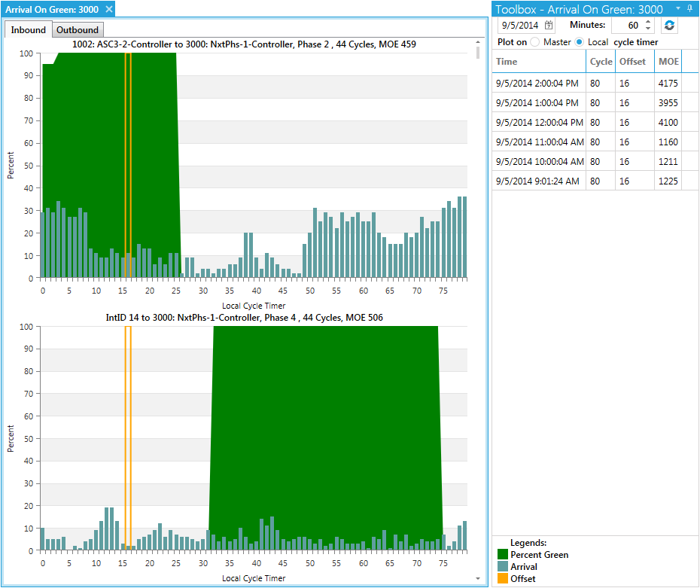Pin the Toolbox panel with the pushpin

[x=690, y=8]
